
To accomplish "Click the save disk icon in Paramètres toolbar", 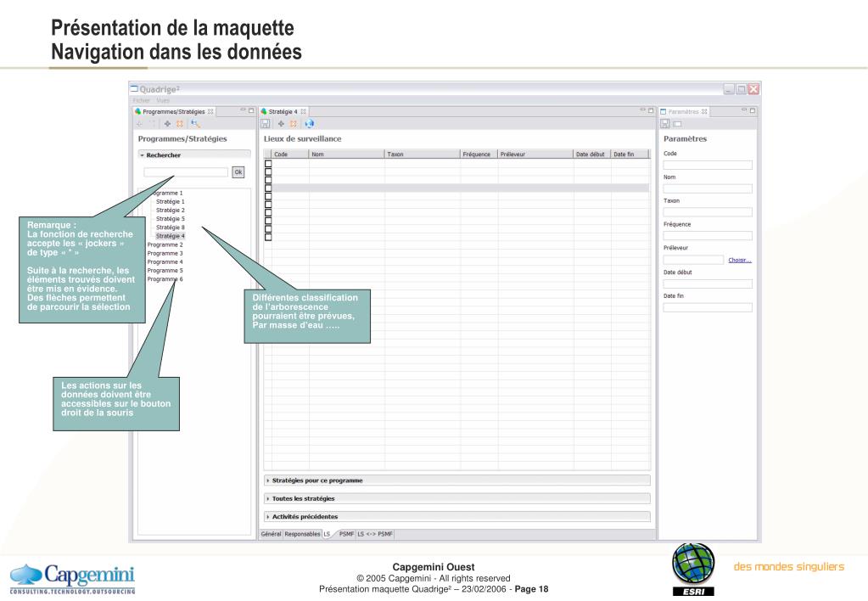I will click(665, 124).
